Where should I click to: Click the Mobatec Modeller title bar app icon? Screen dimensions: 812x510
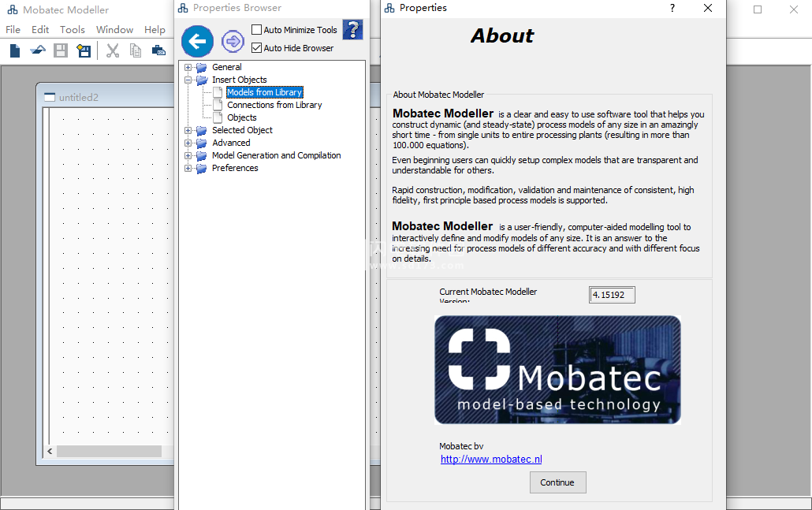click(13, 9)
